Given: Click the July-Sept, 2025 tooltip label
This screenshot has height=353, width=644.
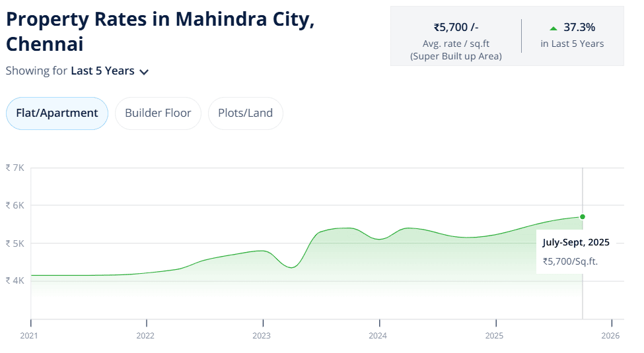Looking at the screenshot, I should 576,242.
